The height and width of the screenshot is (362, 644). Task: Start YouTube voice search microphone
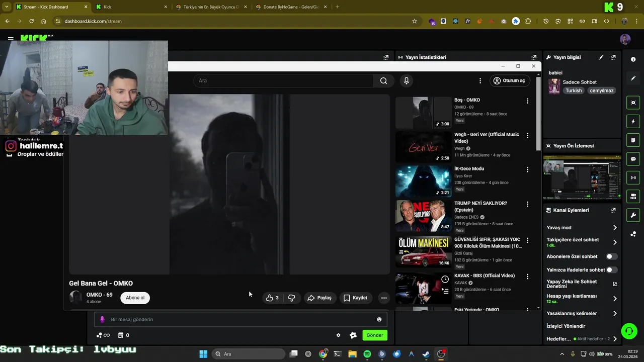coord(407,80)
